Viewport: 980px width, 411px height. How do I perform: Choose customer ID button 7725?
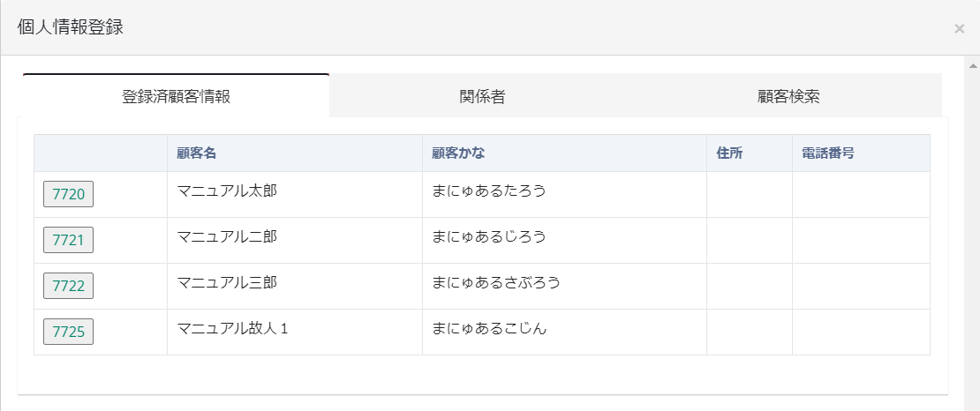[x=68, y=332]
